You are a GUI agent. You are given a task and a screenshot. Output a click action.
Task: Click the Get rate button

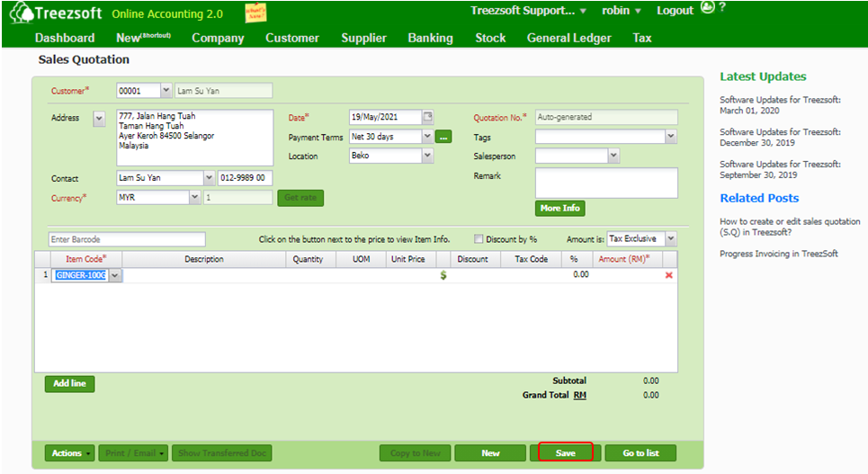[300, 198]
